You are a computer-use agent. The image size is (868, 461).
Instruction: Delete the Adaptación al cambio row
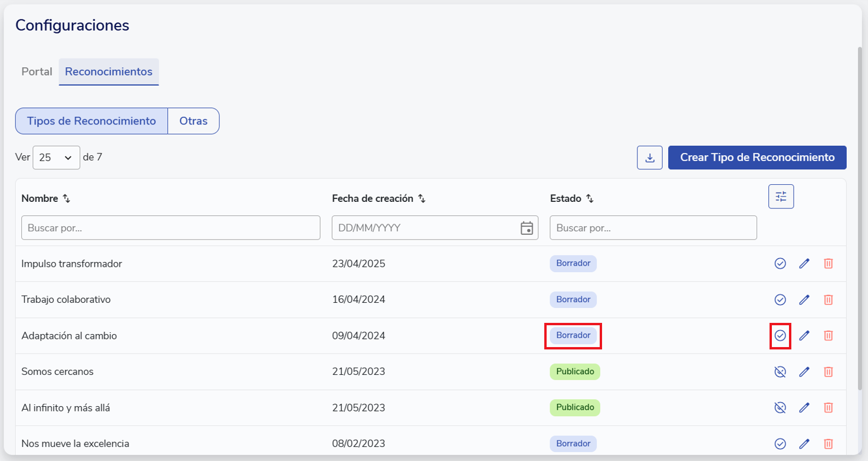tap(828, 336)
